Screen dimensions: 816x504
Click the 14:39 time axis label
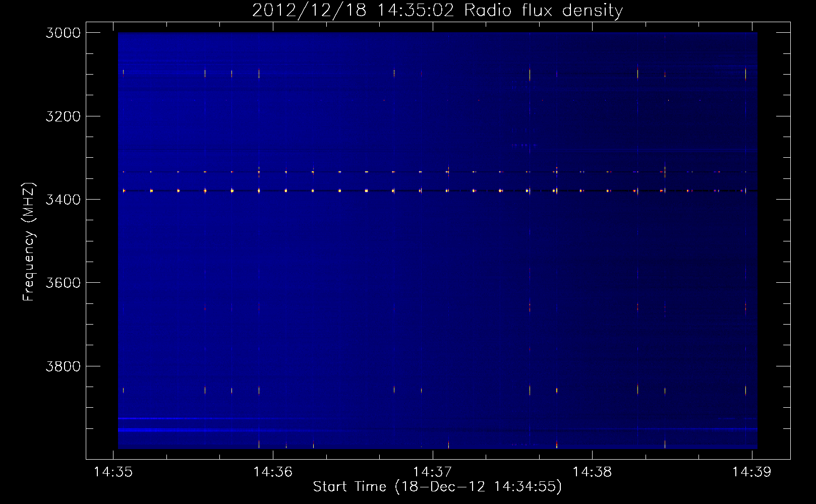(x=752, y=472)
